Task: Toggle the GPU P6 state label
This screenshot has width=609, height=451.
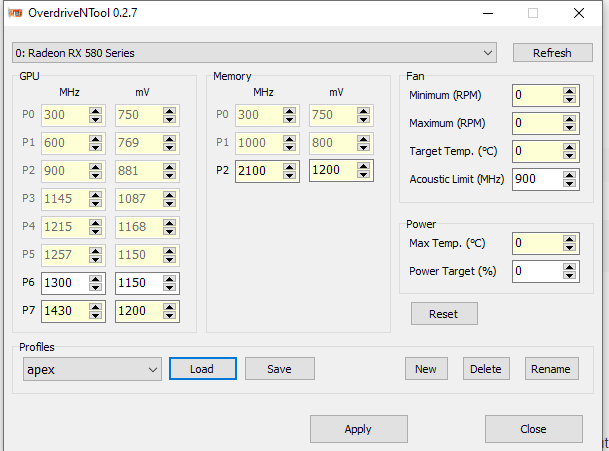Action: click(28, 282)
